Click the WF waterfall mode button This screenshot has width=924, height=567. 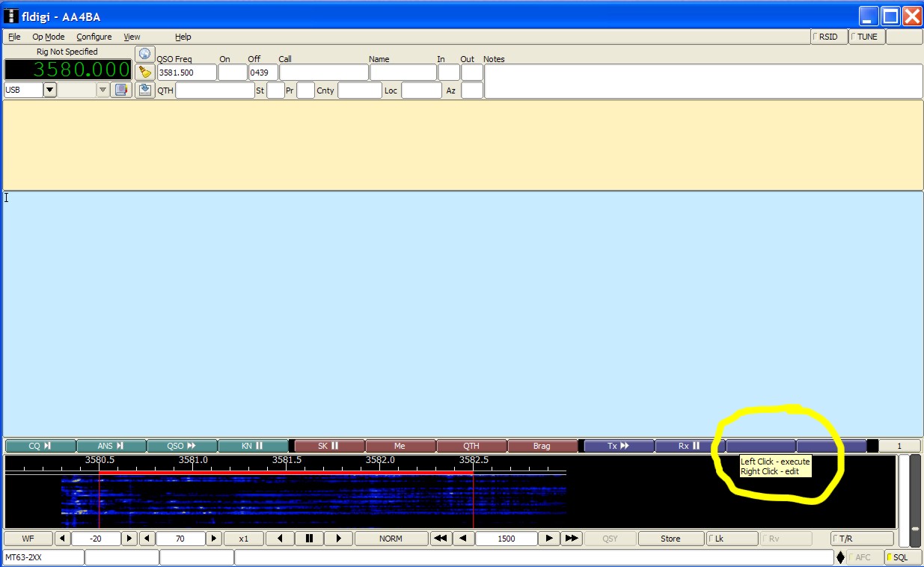click(x=28, y=539)
